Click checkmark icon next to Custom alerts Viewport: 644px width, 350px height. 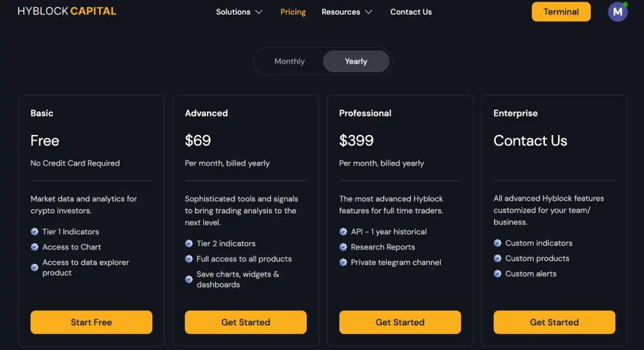click(498, 274)
